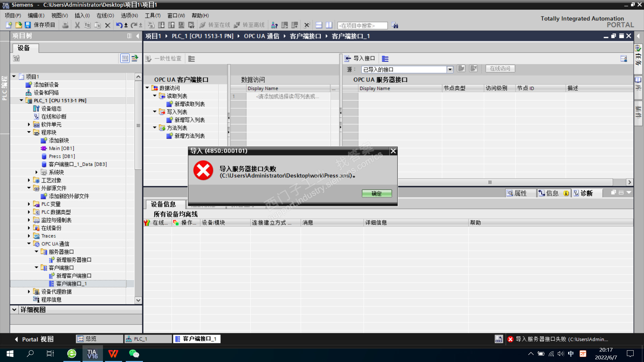Click the confirm button in error dialog
Image resolution: width=644 pixels, height=362 pixels.
(376, 193)
